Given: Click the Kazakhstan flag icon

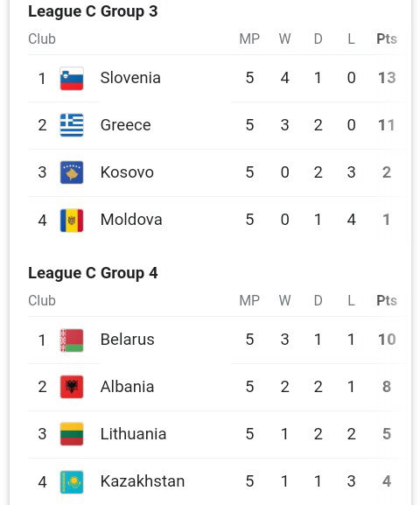Looking at the screenshot, I should [72, 482].
